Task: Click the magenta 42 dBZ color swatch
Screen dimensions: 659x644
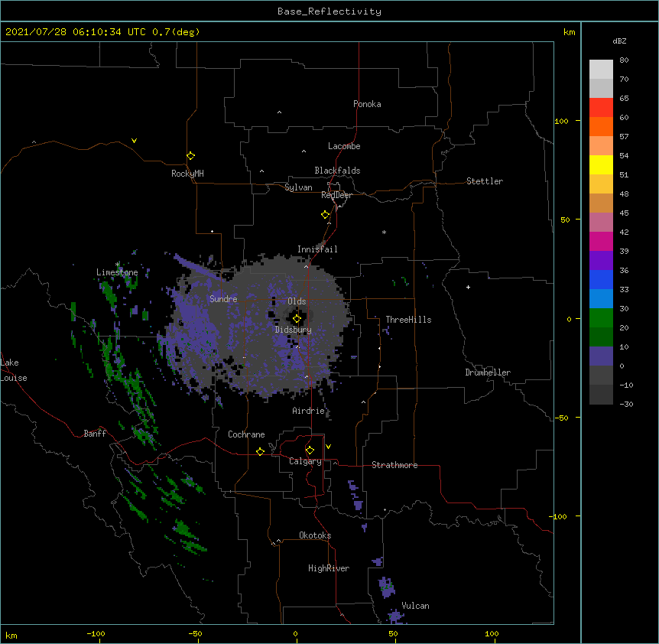Action: [x=601, y=241]
